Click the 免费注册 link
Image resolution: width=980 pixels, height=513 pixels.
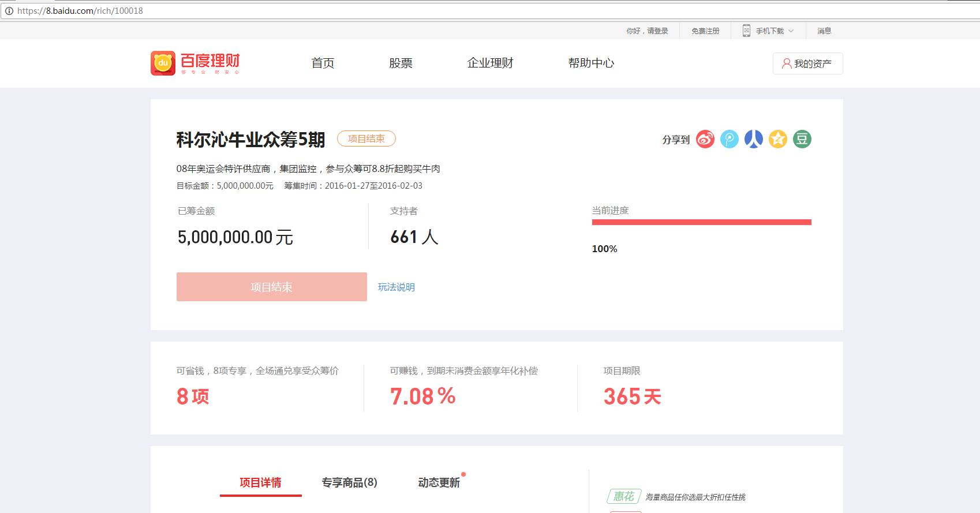tap(705, 31)
